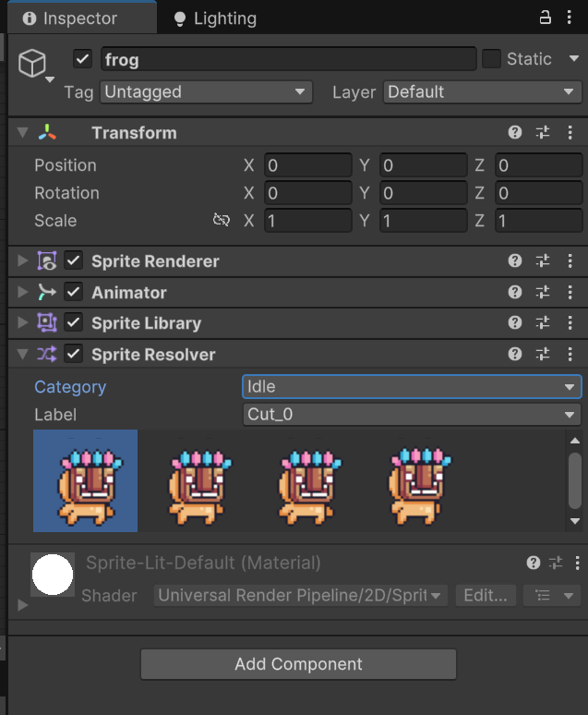Open Animator help icon

[515, 292]
